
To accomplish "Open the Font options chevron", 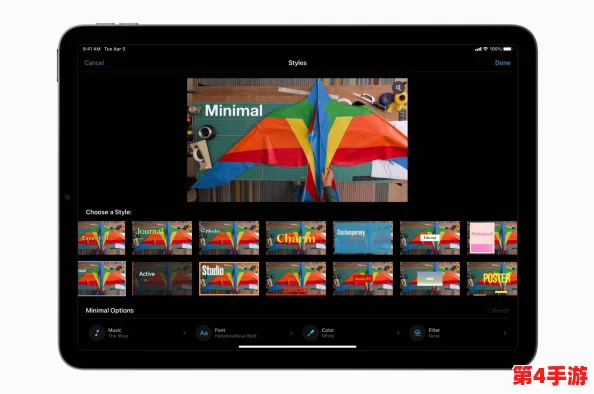I will (291, 333).
